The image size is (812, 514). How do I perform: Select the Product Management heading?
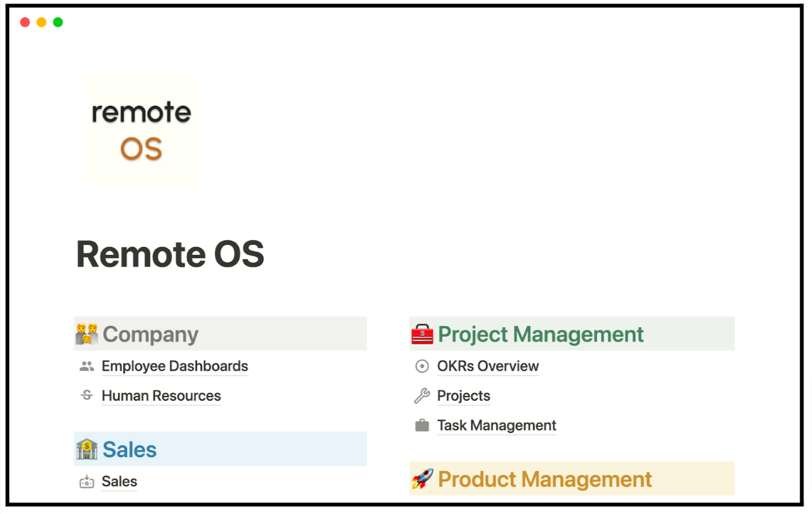tap(545, 479)
